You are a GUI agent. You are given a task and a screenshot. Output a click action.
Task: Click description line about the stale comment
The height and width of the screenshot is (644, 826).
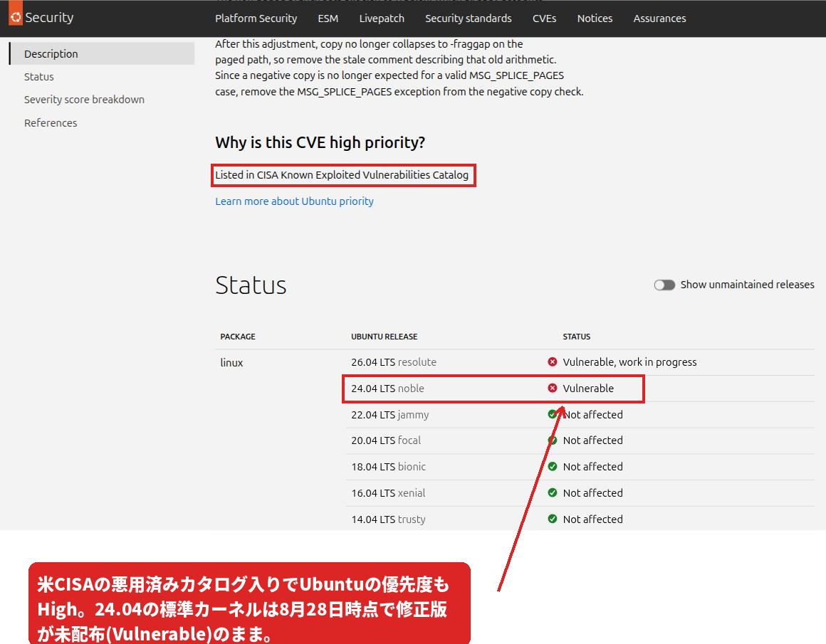point(386,60)
